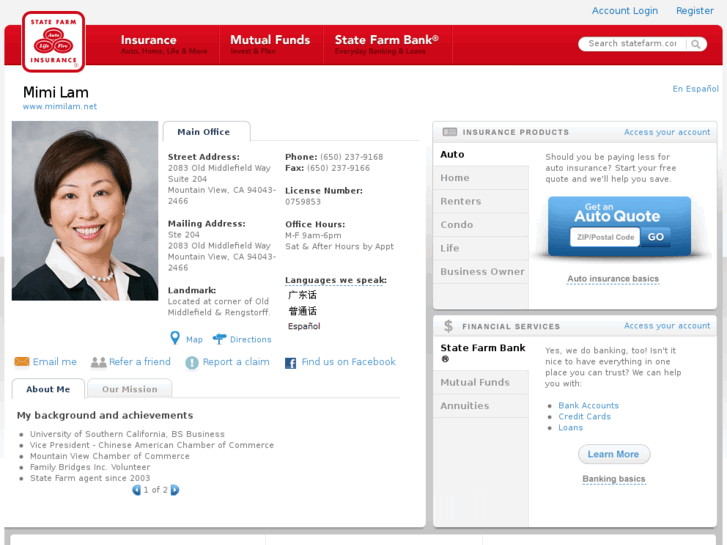Click Access your account in Insurance Products
727x545 pixels.
[667, 132]
